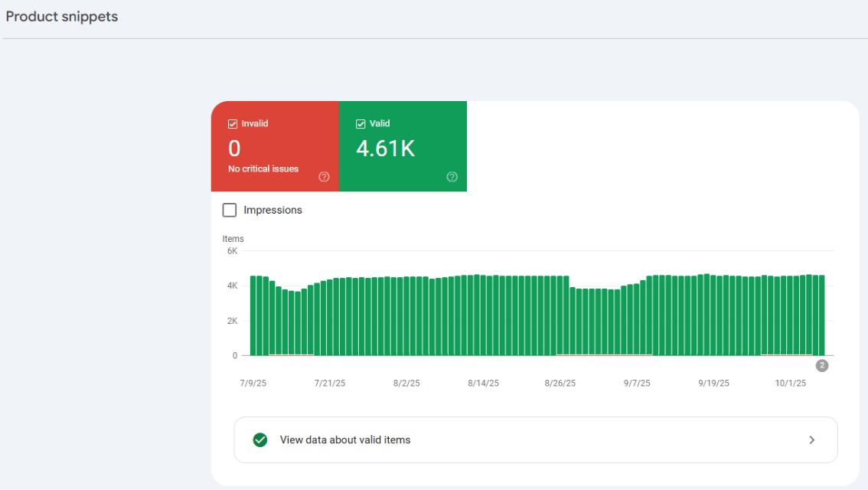Click the 4K axis label

click(232, 286)
